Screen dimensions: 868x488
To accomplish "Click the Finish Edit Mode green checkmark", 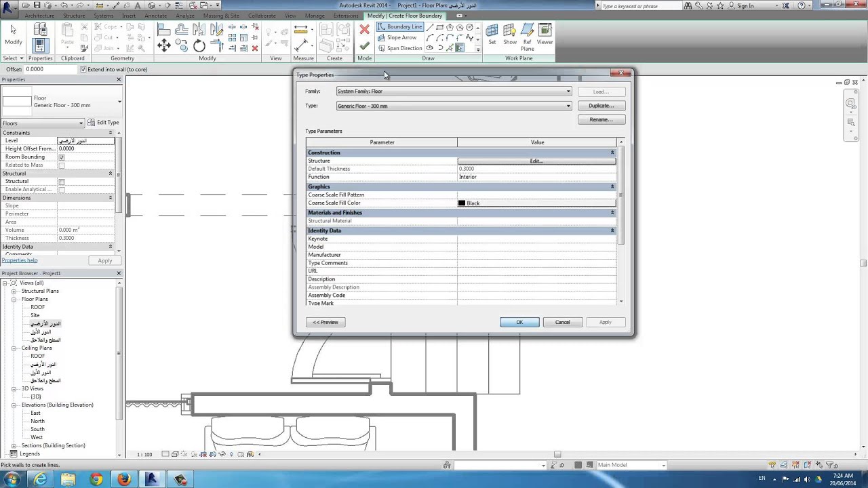I will coord(364,46).
